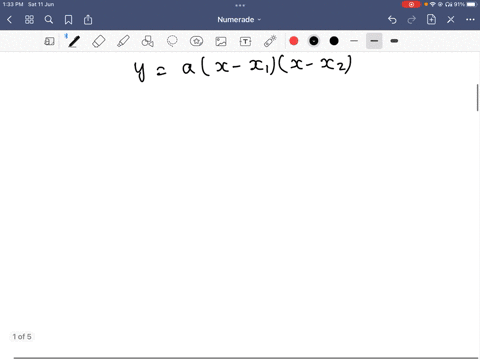This screenshot has height=360, width=480.
Task: Close the editing toolbar with X
Action: (x=451, y=20)
